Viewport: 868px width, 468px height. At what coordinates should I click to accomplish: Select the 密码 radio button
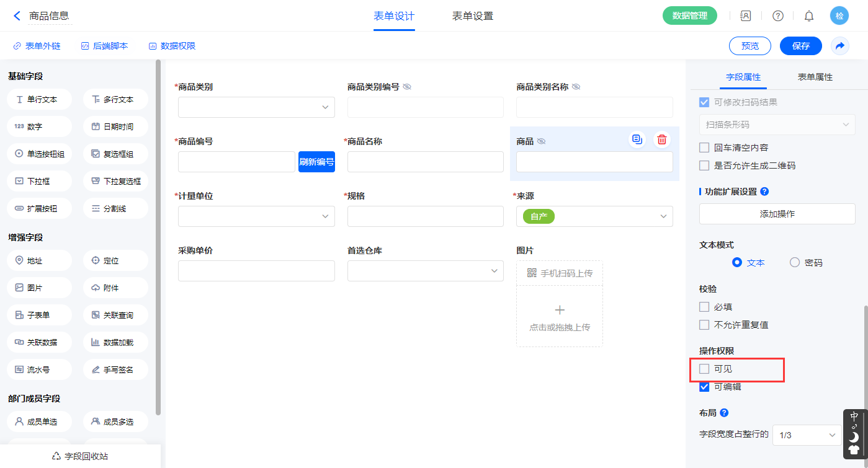pos(795,262)
